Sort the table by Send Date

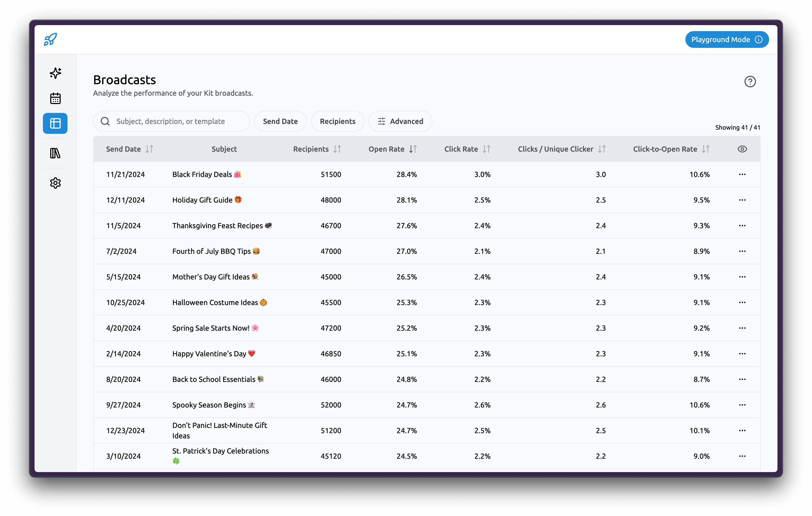[x=150, y=149]
